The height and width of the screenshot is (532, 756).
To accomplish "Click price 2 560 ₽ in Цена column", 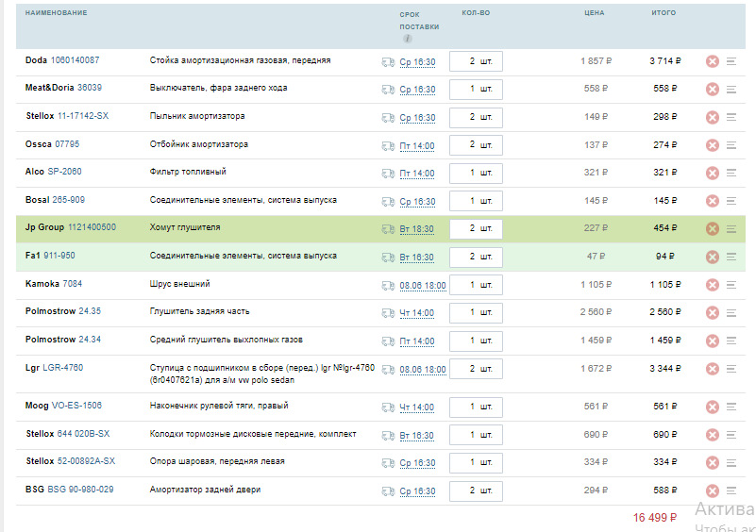I will click(x=596, y=312).
